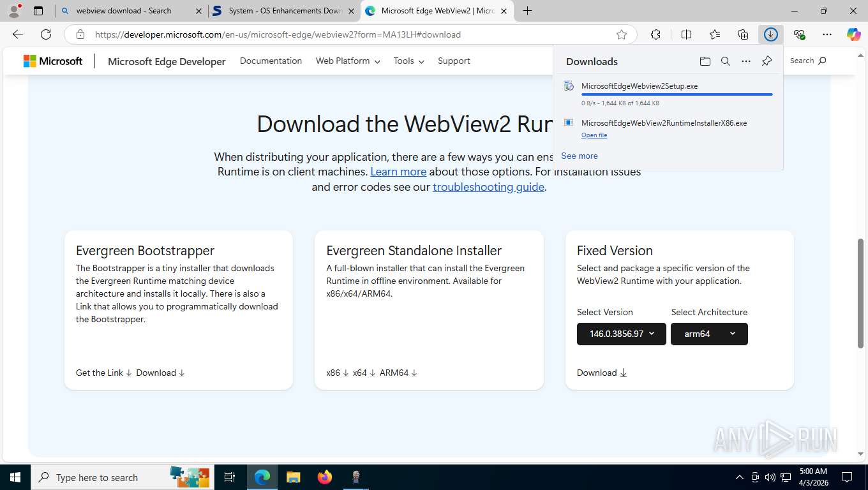Click the MicrosoftEdgeWebview2Setup.exe progress bar
868x490 pixels.
(x=677, y=94)
